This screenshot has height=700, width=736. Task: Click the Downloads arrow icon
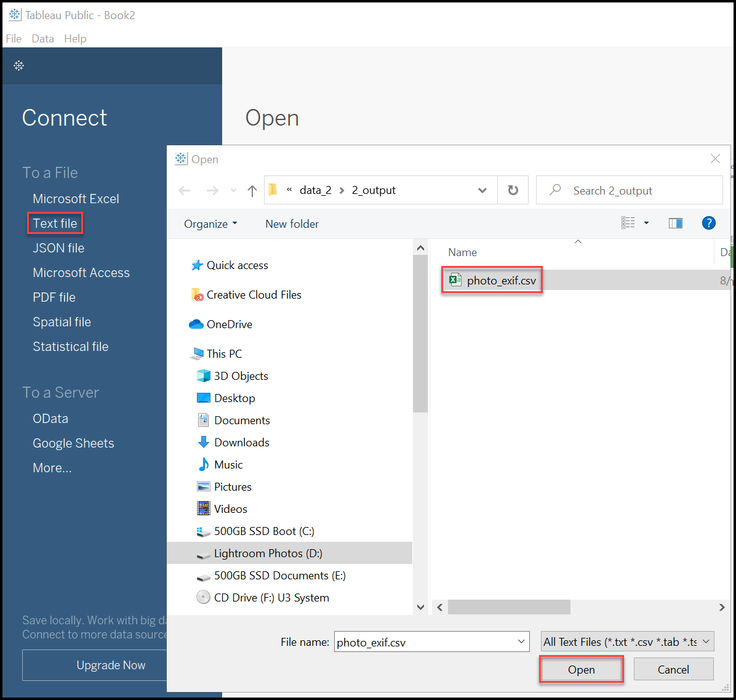pos(203,442)
